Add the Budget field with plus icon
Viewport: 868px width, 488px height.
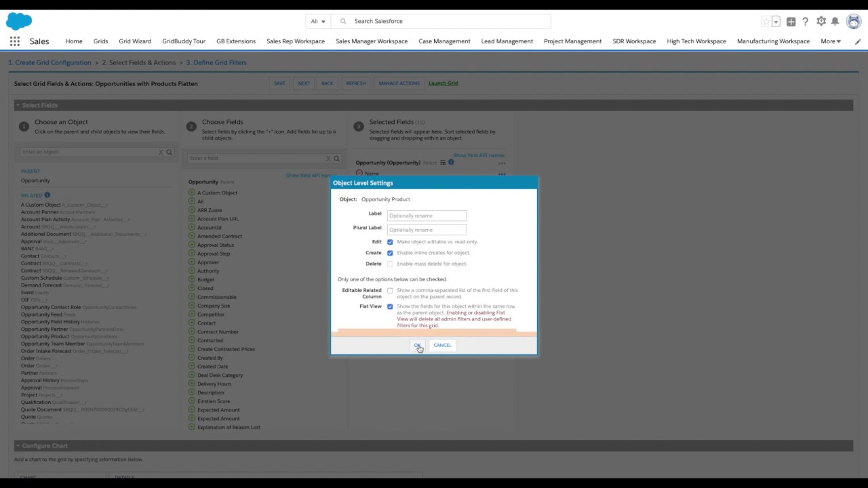pos(192,279)
